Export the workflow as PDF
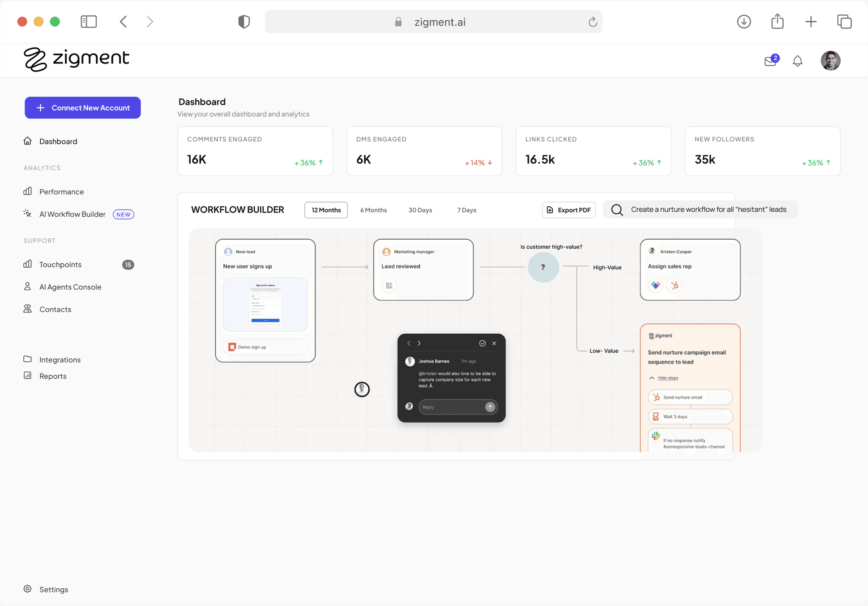868x606 pixels. 569,210
